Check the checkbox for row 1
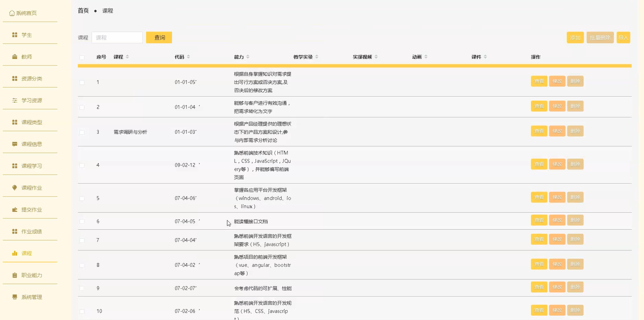Screen dimensions: 644x320 (82, 82)
